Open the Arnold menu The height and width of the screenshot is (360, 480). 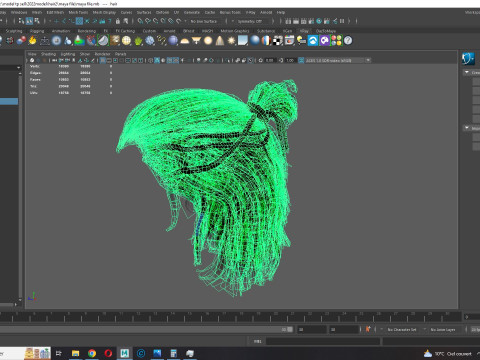click(266, 12)
